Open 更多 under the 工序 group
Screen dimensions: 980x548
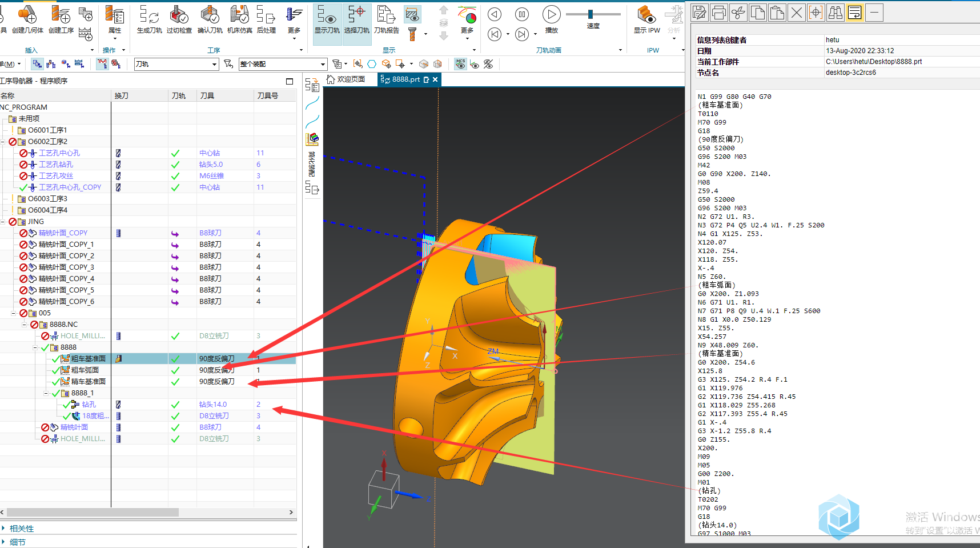[294, 22]
